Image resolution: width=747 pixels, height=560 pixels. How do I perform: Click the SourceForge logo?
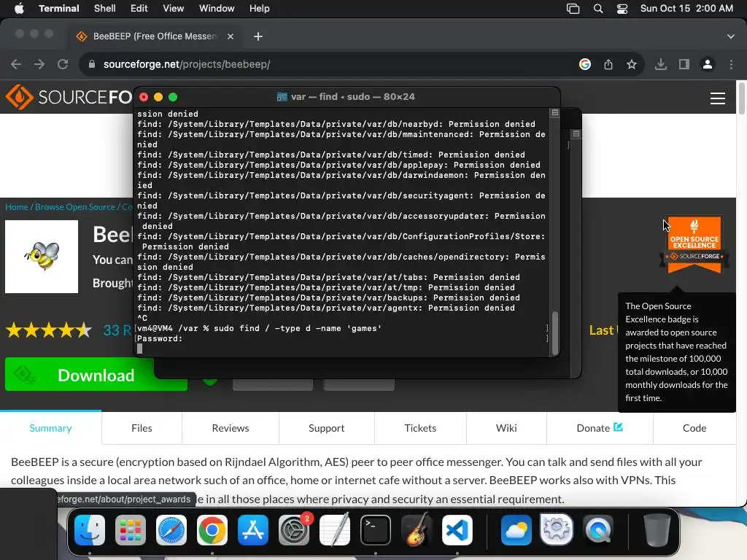pyautogui.click(x=69, y=97)
